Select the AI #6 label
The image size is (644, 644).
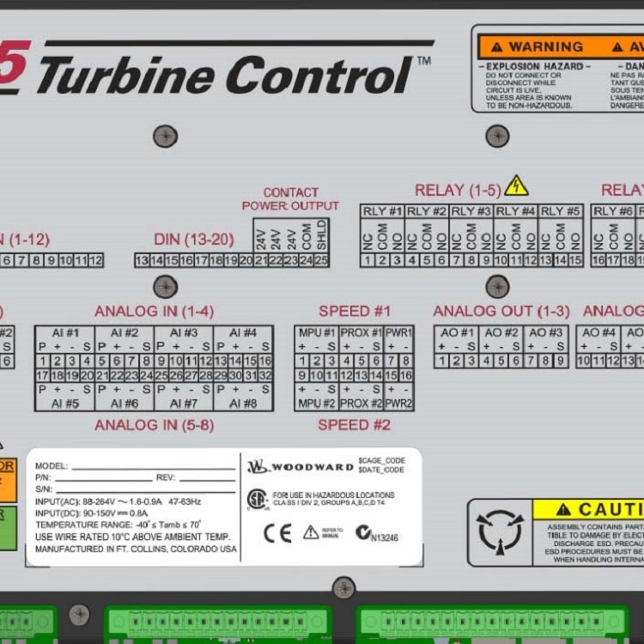[x=125, y=404]
